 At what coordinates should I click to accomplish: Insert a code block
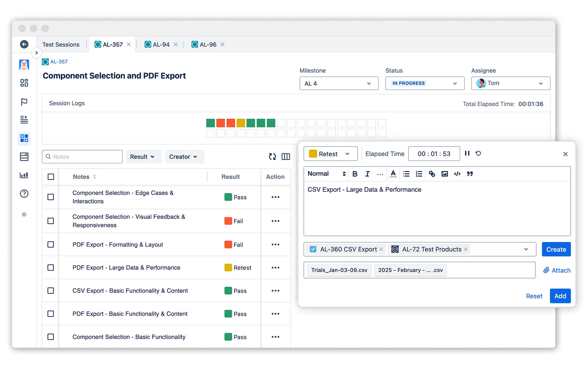click(x=457, y=174)
